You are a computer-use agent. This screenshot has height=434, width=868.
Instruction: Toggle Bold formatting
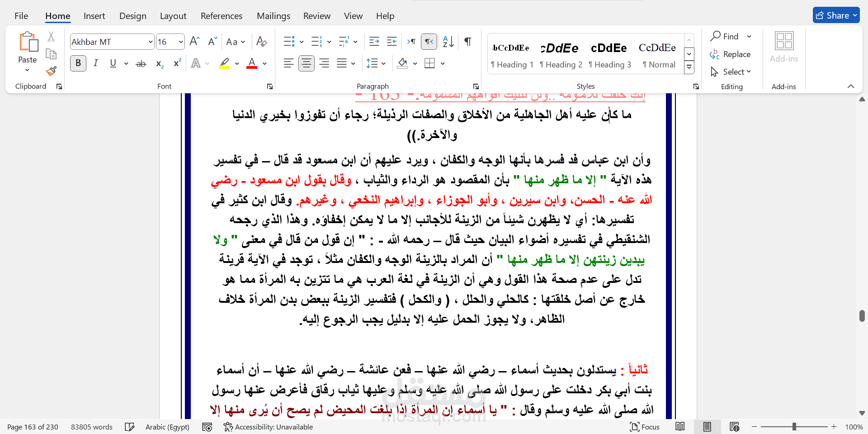[78, 63]
